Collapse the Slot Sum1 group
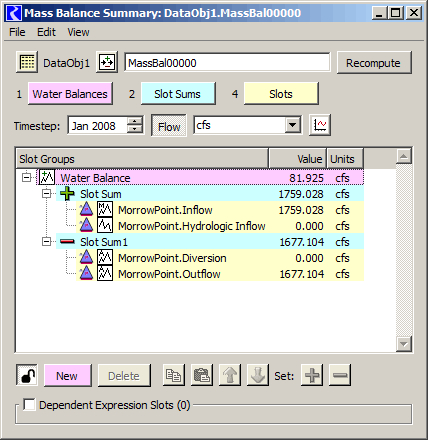The width and height of the screenshot is (428, 440). 47,242
